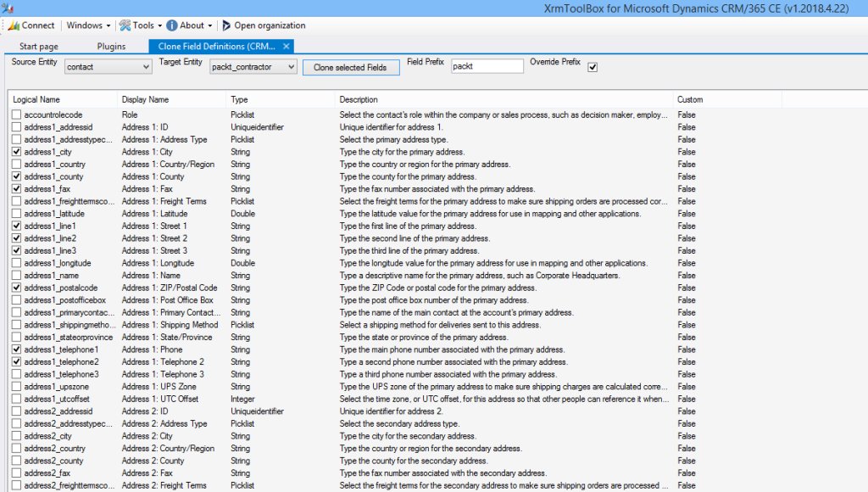Click 'Unique identifier for address 1.' description
This screenshot has width=868, height=492.
391,127
